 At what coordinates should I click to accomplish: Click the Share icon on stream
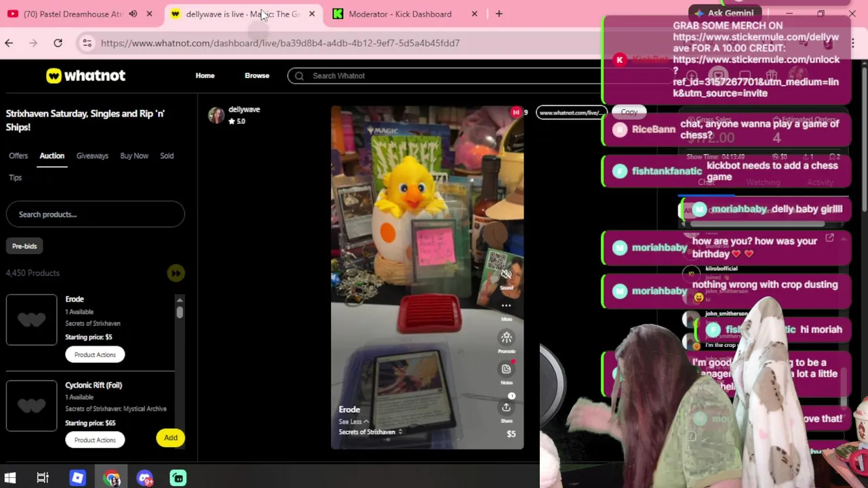[x=506, y=407]
